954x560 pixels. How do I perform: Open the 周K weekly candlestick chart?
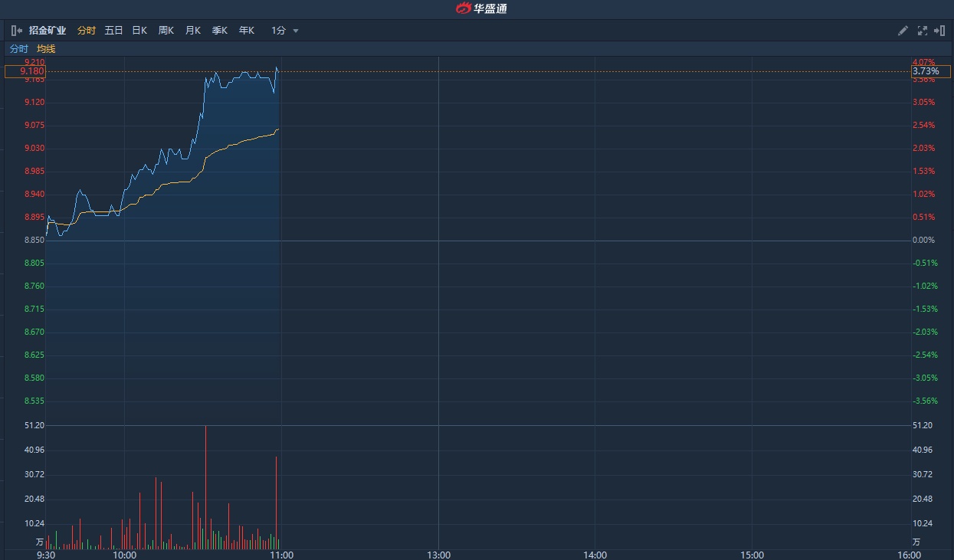tap(166, 31)
